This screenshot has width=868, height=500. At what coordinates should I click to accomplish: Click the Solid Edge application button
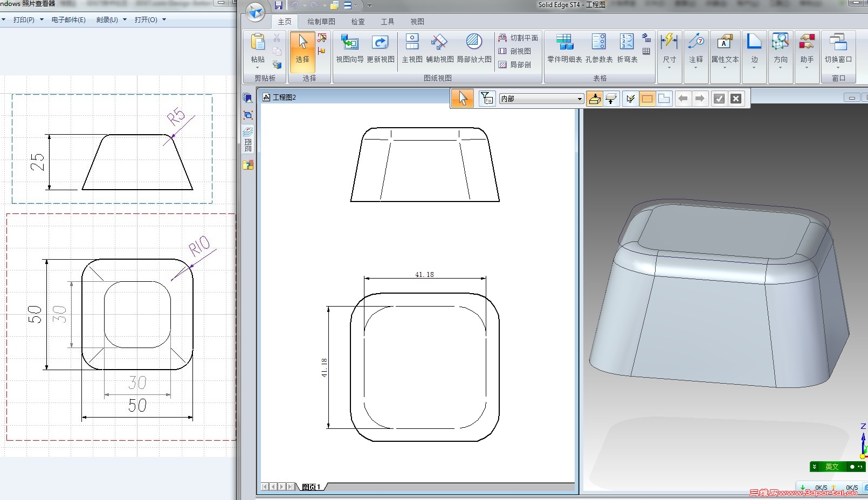(255, 12)
